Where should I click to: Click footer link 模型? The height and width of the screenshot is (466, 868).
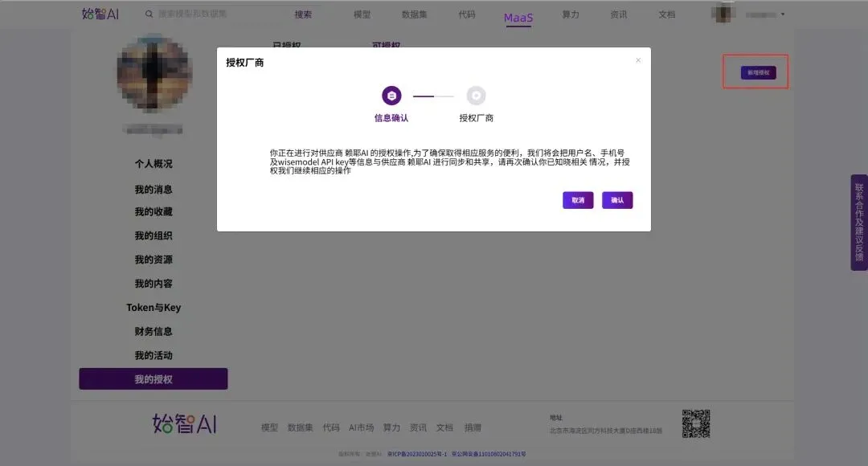[269, 427]
